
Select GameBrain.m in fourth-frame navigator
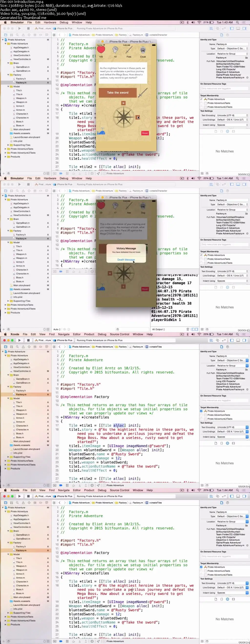click(23, 539)
